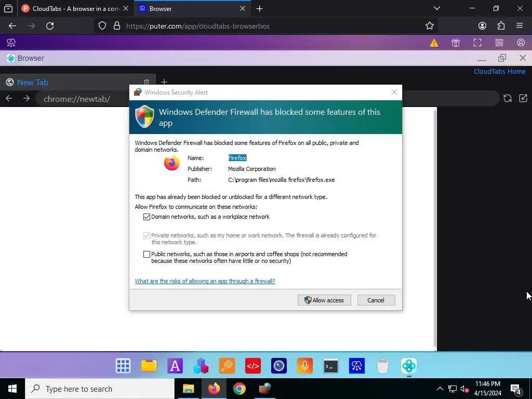Click the Windows search box
The width and height of the screenshot is (532, 399).
tap(100, 389)
